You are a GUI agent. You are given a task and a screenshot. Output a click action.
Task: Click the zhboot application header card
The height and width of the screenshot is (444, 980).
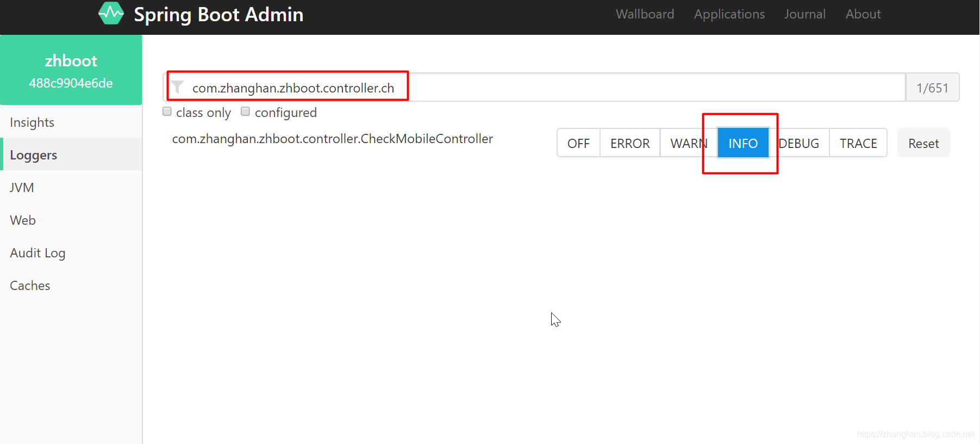point(71,70)
